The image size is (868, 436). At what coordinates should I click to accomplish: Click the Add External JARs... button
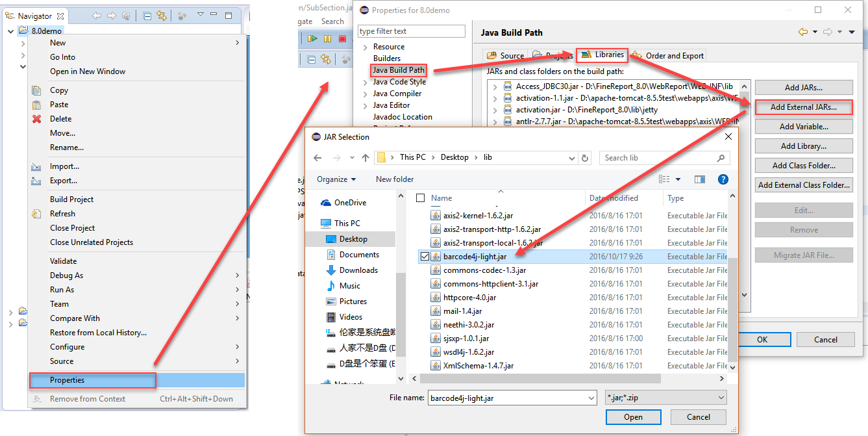804,107
